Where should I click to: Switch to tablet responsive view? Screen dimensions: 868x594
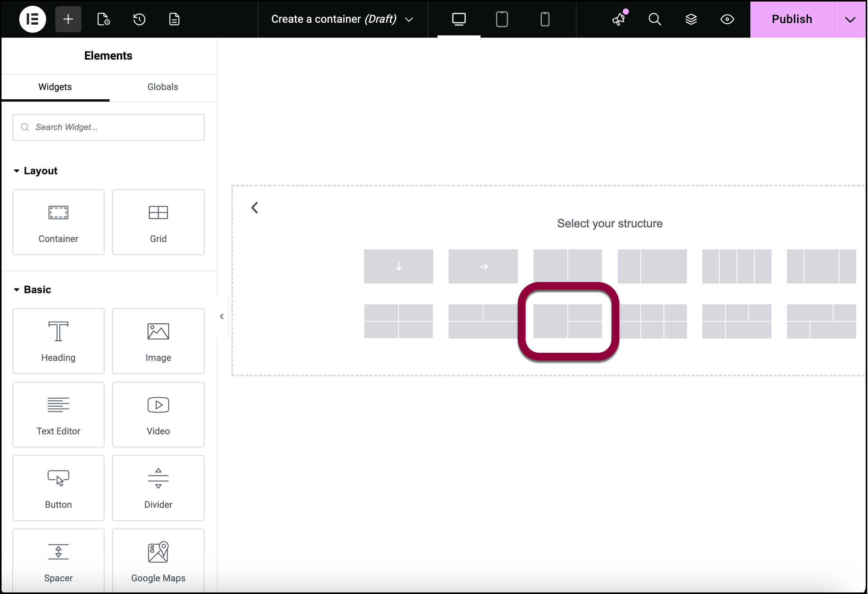pyautogui.click(x=502, y=19)
